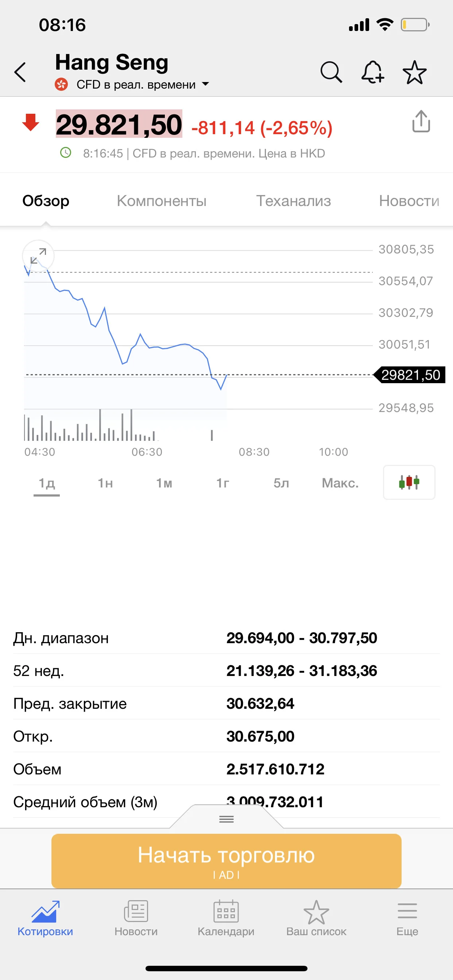
Task: Tap the back arrow icon
Action: coord(20,72)
